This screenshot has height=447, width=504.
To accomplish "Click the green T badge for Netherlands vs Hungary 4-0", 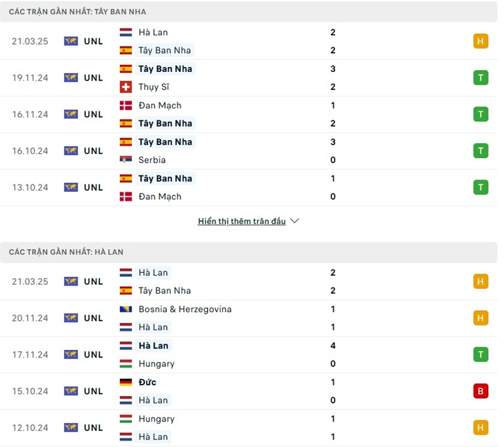I will pos(481,354).
